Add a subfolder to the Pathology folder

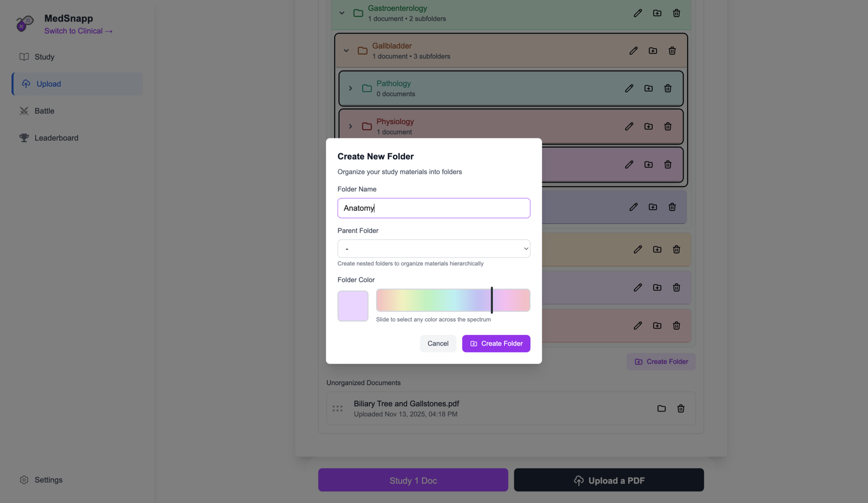coord(648,88)
